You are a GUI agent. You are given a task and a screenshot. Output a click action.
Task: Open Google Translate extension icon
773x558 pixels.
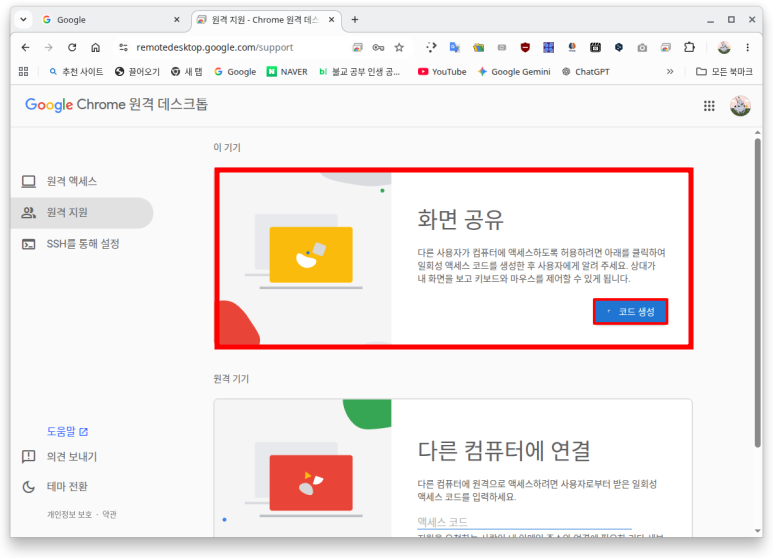(x=455, y=47)
